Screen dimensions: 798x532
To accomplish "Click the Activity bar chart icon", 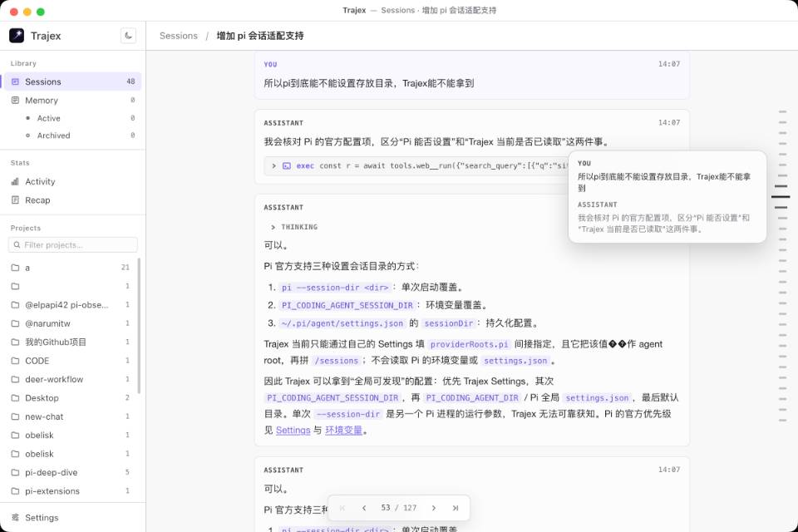I will [x=15, y=181].
